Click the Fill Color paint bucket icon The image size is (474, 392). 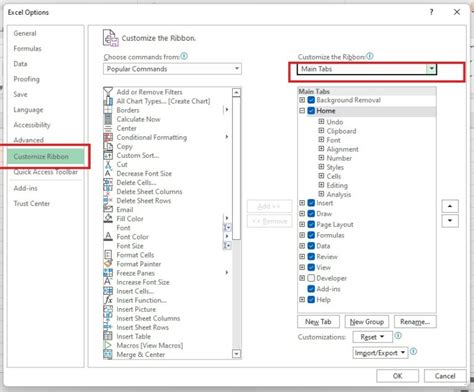(x=108, y=218)
